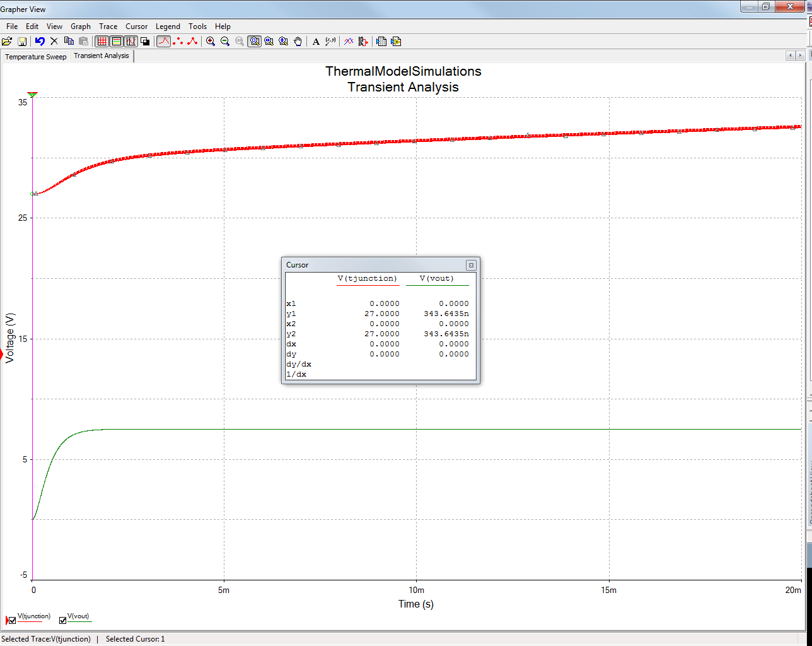
Task: Click the y1 value 343.6435n
Action: pos(446,314)
